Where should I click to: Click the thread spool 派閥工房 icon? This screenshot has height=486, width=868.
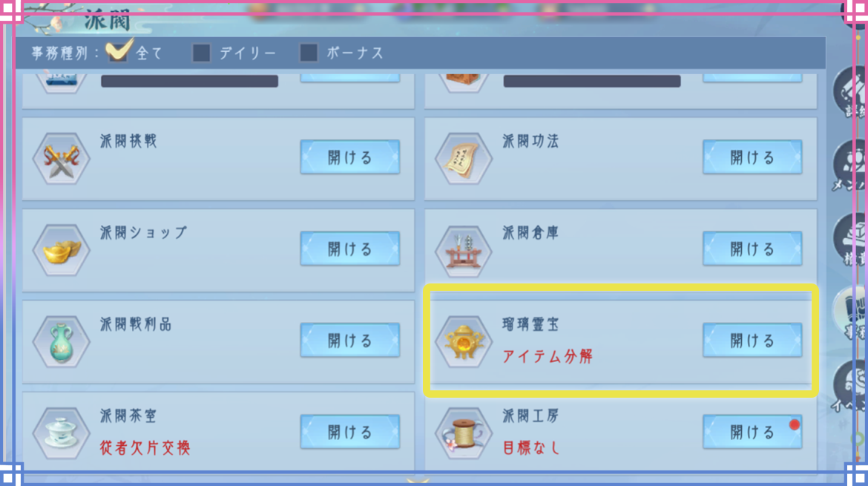[464, 433]
